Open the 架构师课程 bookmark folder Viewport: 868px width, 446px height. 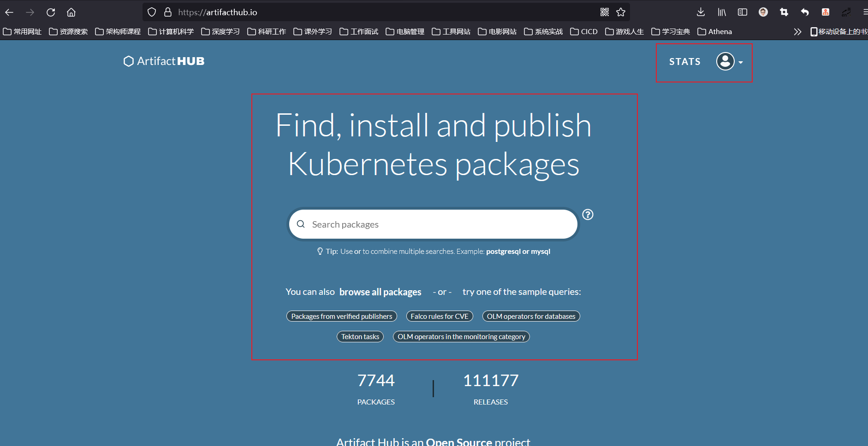pyautogui.click(x=118, y=32)
